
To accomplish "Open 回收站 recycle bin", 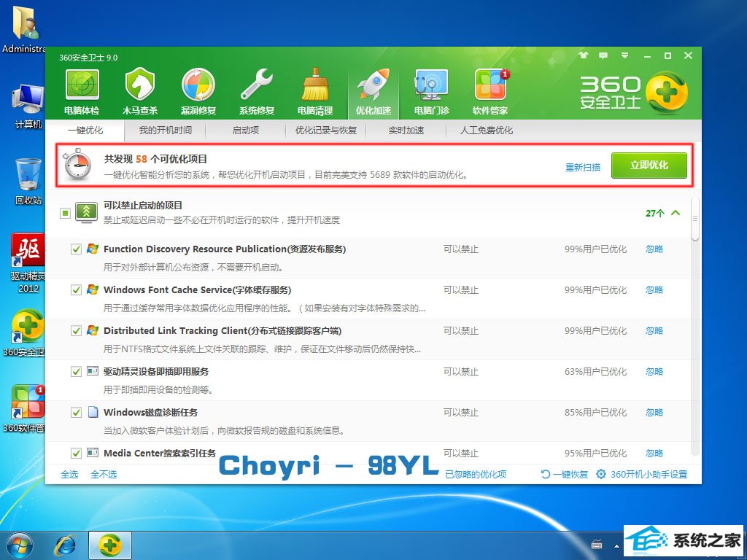I will (x=28, y=182).
